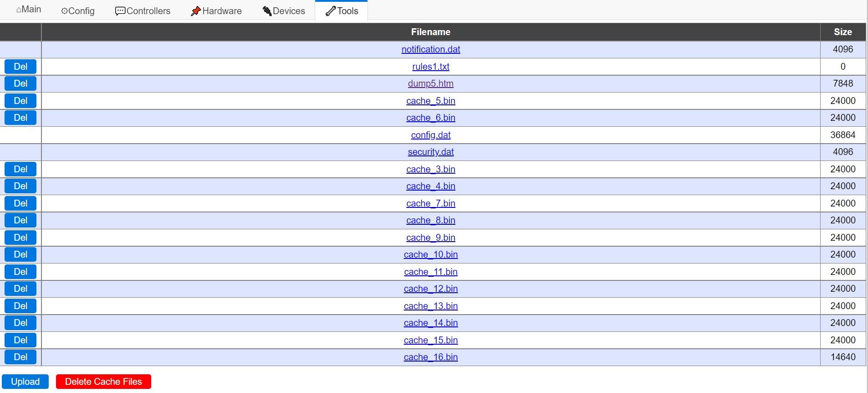Screen dimensions: 868x393
Task: Download cache_12.bin file
Action: point(431,289)
